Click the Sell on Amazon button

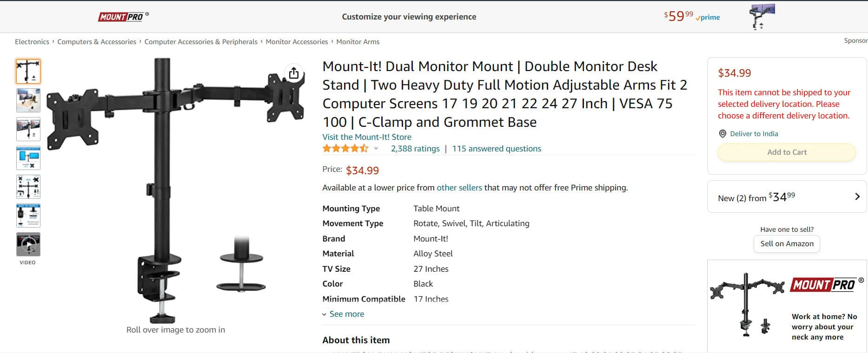pos(786,243)
